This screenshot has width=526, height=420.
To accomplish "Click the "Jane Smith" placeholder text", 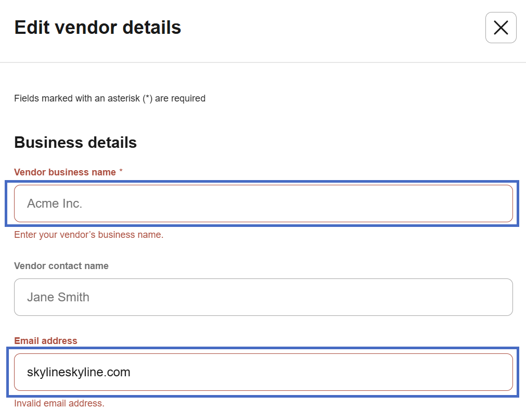I will point(58,297).
